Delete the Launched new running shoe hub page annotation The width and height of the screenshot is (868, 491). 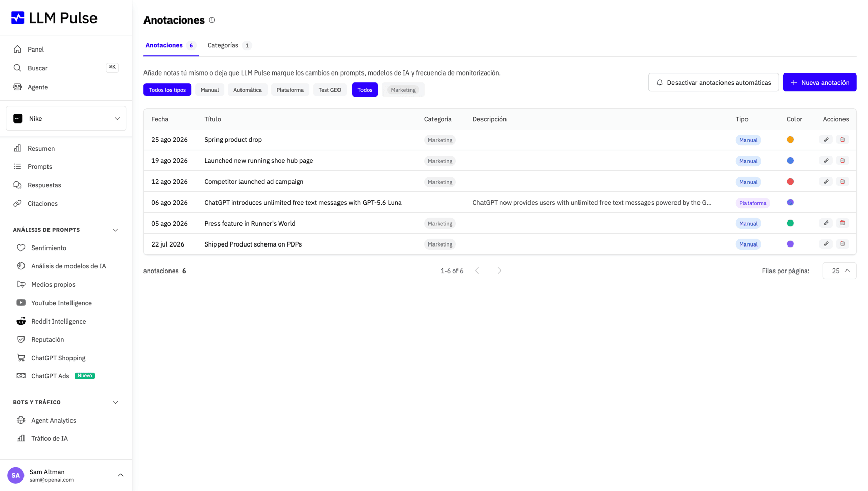click(x=842, y=161)
